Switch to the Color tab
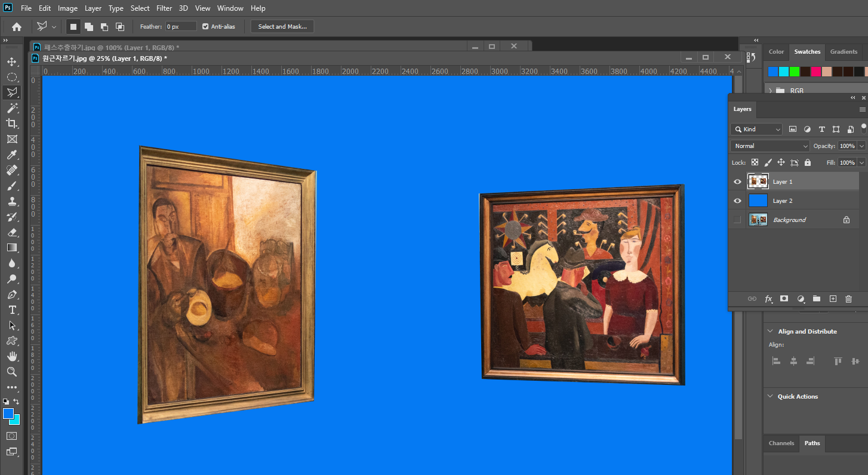 click(776, 52)
